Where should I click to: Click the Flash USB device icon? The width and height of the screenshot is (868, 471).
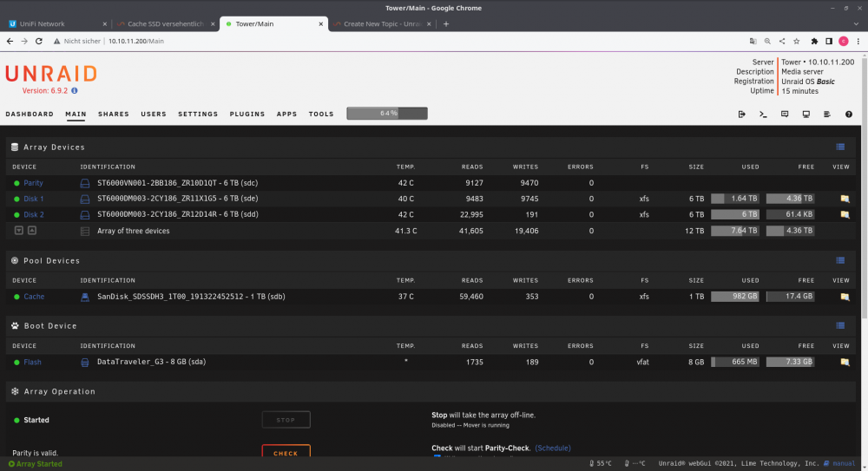click(x=85, y=362)
